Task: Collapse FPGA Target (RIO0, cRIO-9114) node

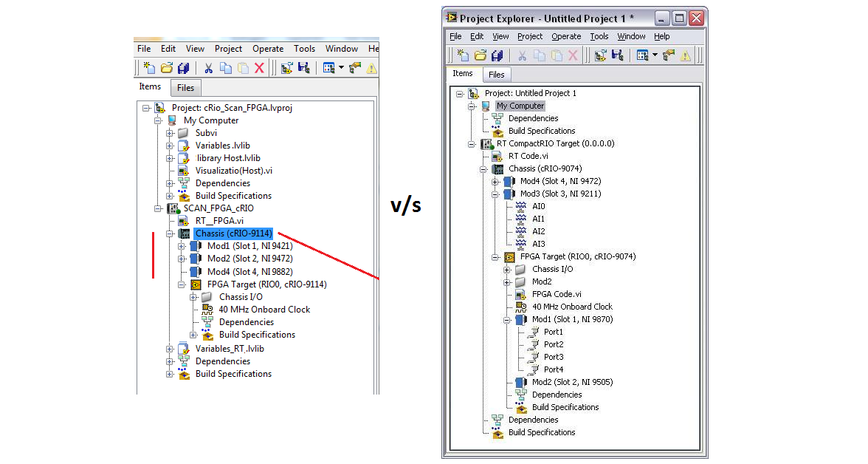Action: (x=182, y=284)
